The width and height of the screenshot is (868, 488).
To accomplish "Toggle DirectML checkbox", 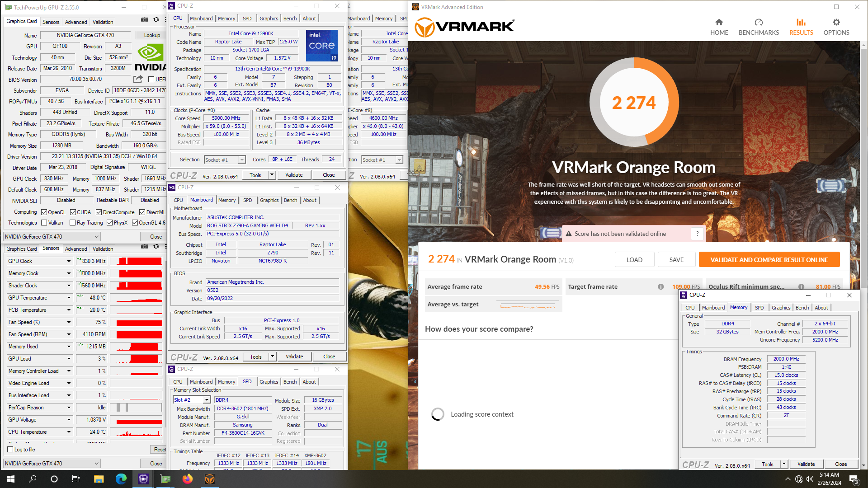I will click(142, 212).
